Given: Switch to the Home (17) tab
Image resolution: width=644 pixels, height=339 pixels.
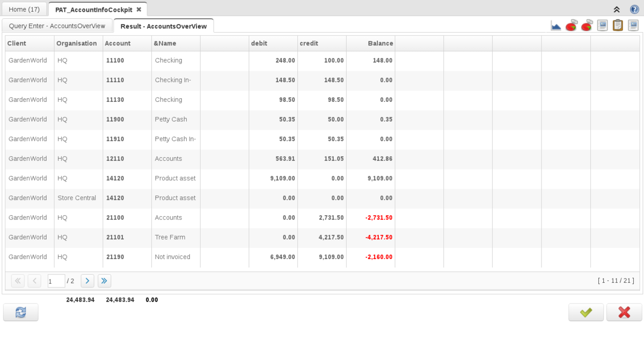Looking at the screenshot, I should (x=24, y=9).
